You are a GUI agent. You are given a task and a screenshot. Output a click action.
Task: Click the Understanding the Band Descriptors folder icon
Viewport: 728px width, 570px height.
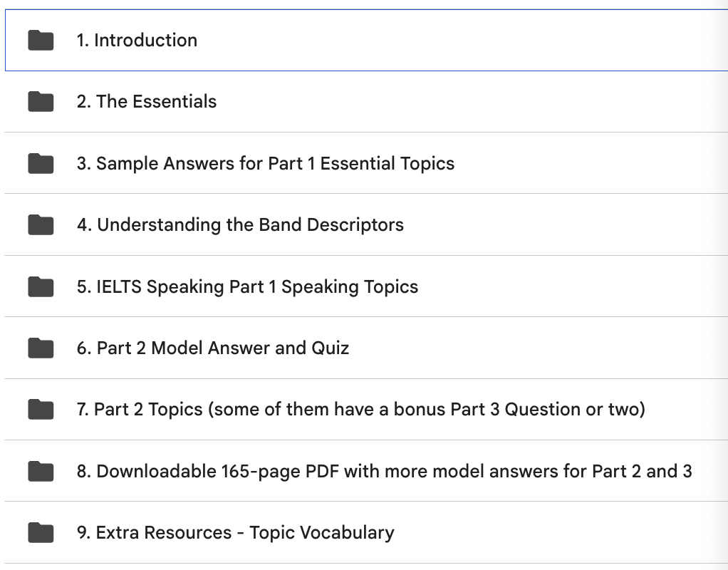[41, 225]
